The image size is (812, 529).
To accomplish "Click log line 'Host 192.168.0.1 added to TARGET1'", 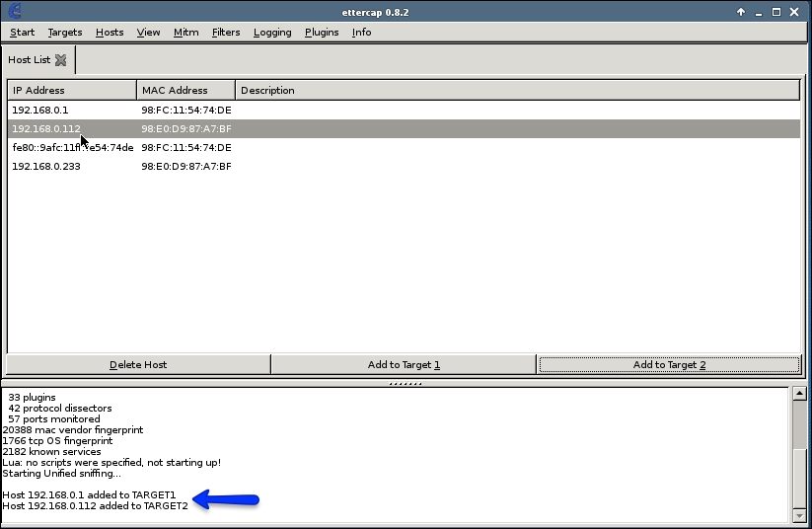I will [89, 494].
